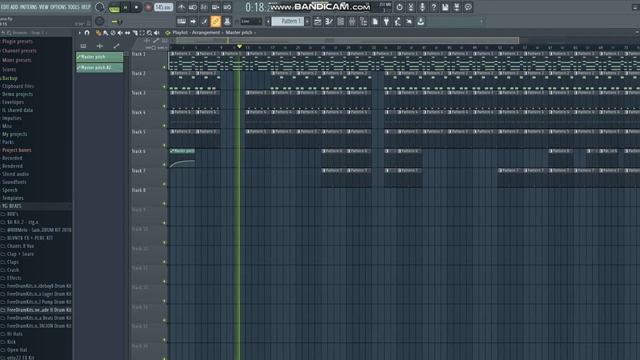Open the OPTIONS menu
Image resolution: width=640 pixels, height=360 pixels.
(58, 7)
